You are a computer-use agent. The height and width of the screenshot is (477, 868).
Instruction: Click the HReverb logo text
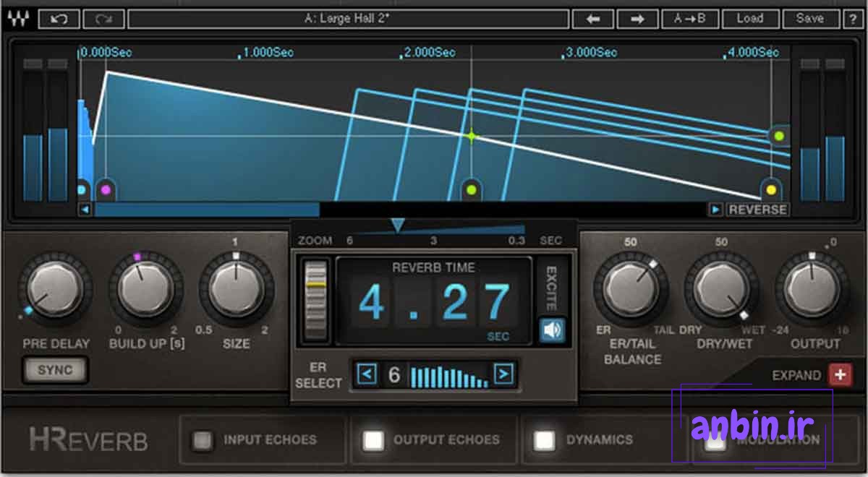(88, 440)
